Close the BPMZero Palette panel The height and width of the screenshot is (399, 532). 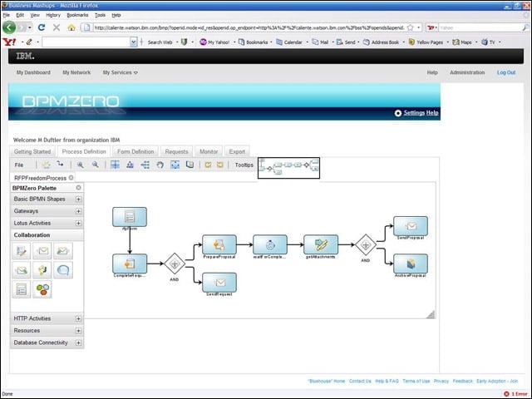pyautogui.click(x=78, y=188)
